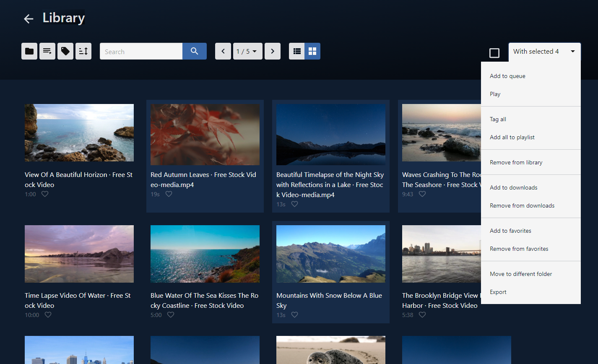Screen dimensions: 598x364
Task: Favorite Blue Water Of The Sea video
Action: 171,315
